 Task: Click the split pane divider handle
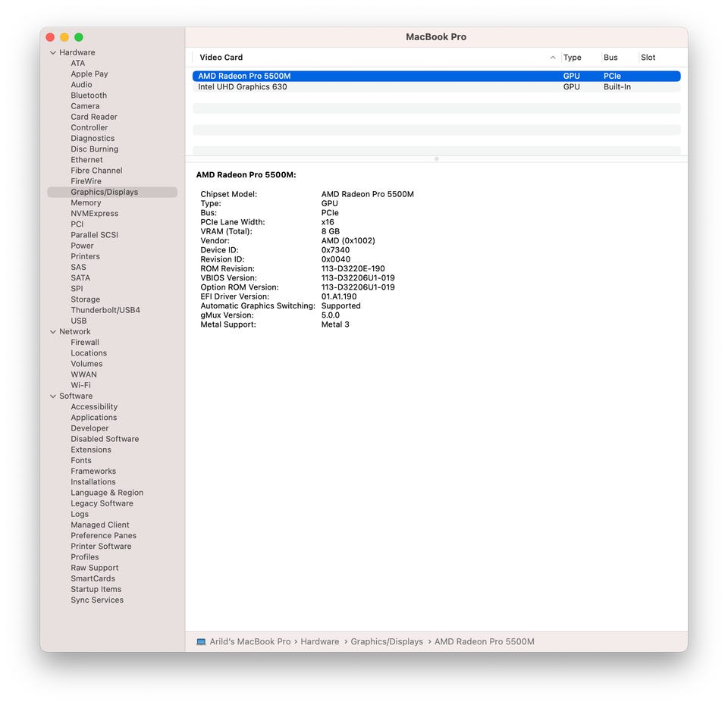[x=437, y=158]
